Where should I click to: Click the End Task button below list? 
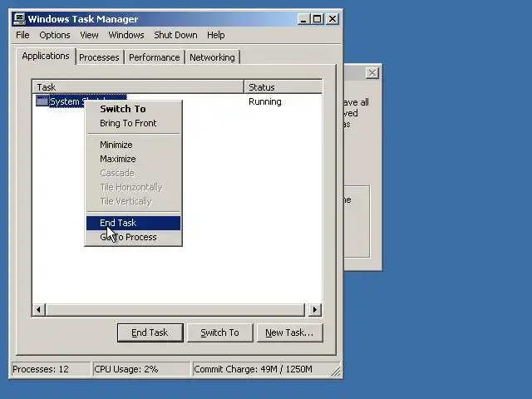(x=150, y=332)
